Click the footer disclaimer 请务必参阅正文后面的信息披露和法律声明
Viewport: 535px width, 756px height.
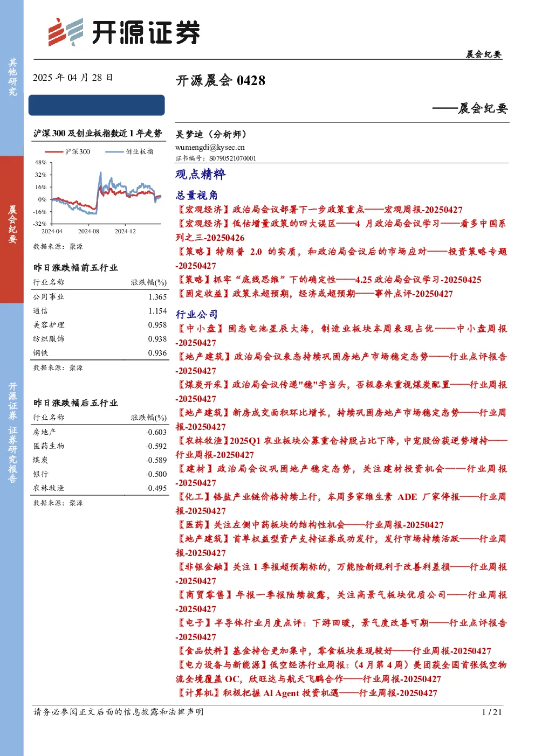click(x=119, y=712)
